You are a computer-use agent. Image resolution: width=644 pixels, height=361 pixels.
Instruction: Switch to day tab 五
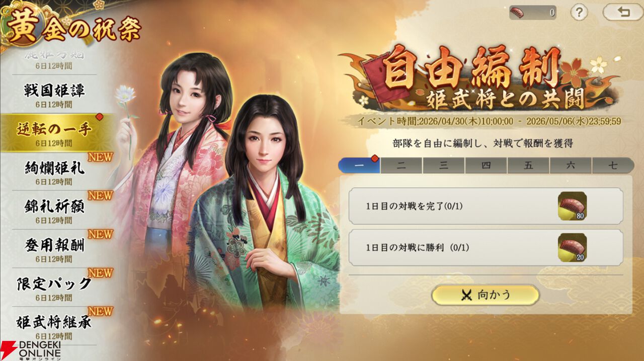(x=528, y=165)
